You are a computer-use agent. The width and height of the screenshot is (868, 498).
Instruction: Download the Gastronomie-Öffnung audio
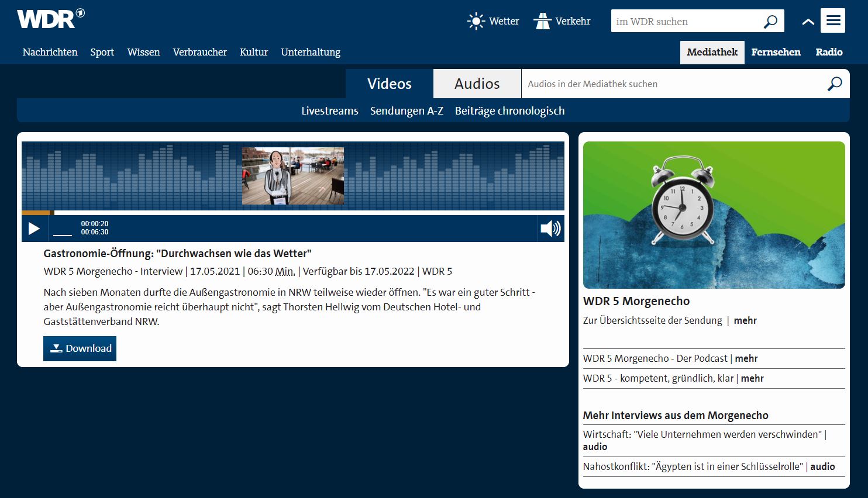(80, 348)
